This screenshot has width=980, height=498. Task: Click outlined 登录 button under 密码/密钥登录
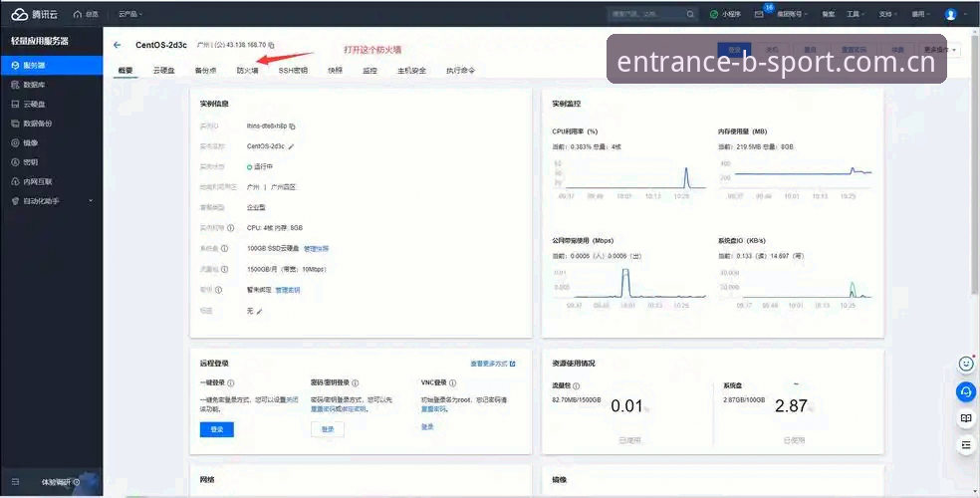(328, 429)
